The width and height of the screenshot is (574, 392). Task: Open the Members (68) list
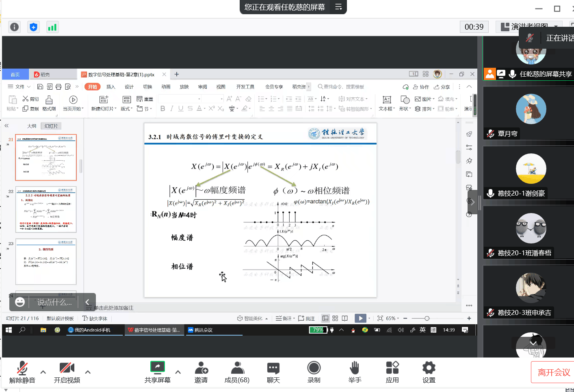237,368
